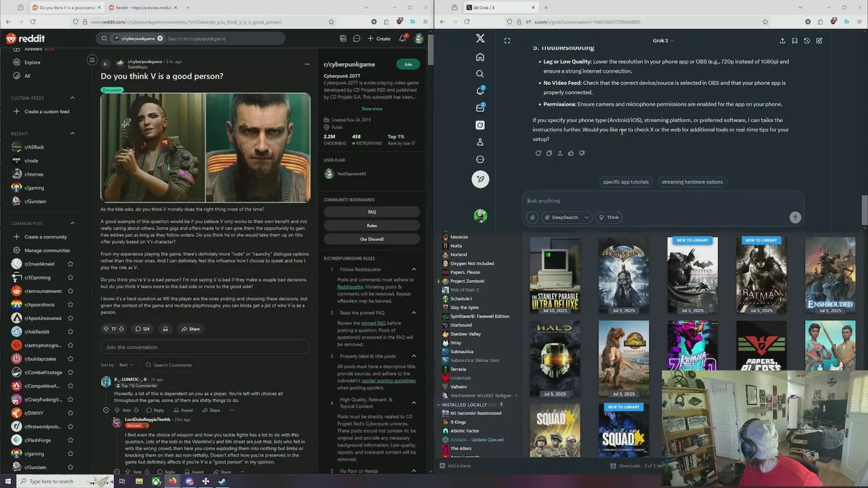Collapse rule 2 Read the pinned FAQ
This screenshot has width=868, height=488.
[414, 312]
